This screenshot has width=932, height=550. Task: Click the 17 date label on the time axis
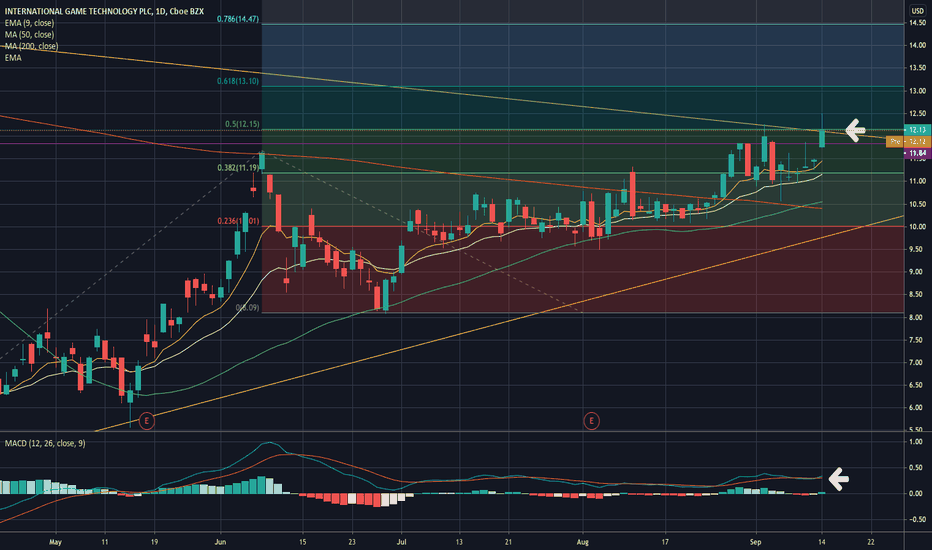tap(665, 542)
